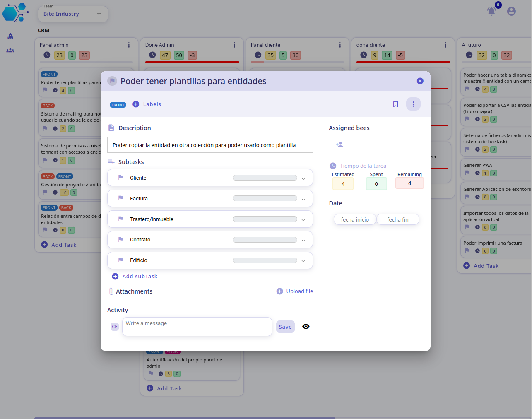The width and height of the screenshot is (532, 419).
Task: Click the rocket icon in left sidebar
Action: [10, 36]
